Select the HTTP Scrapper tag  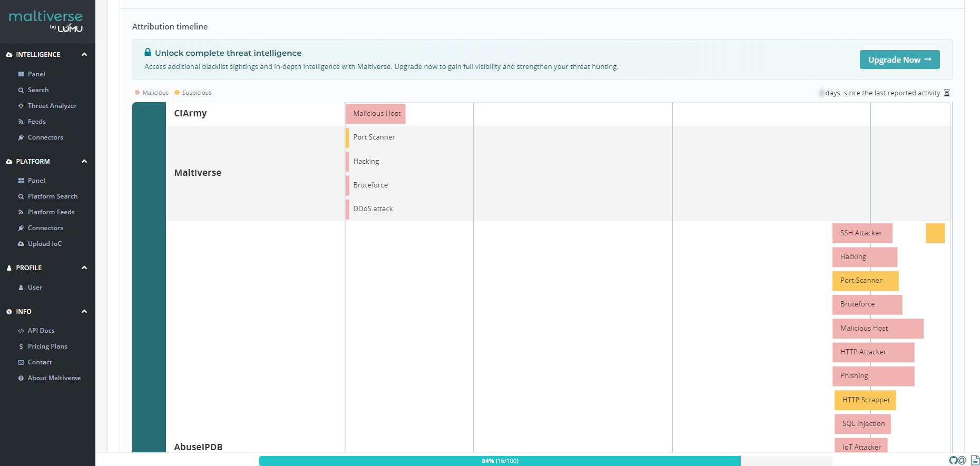click(x=865, y=400)
